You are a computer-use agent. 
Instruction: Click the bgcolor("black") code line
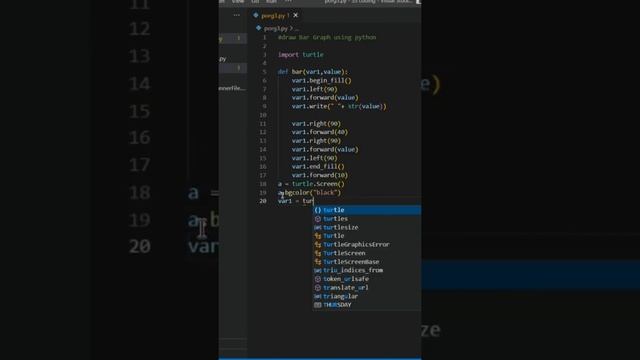309,193
